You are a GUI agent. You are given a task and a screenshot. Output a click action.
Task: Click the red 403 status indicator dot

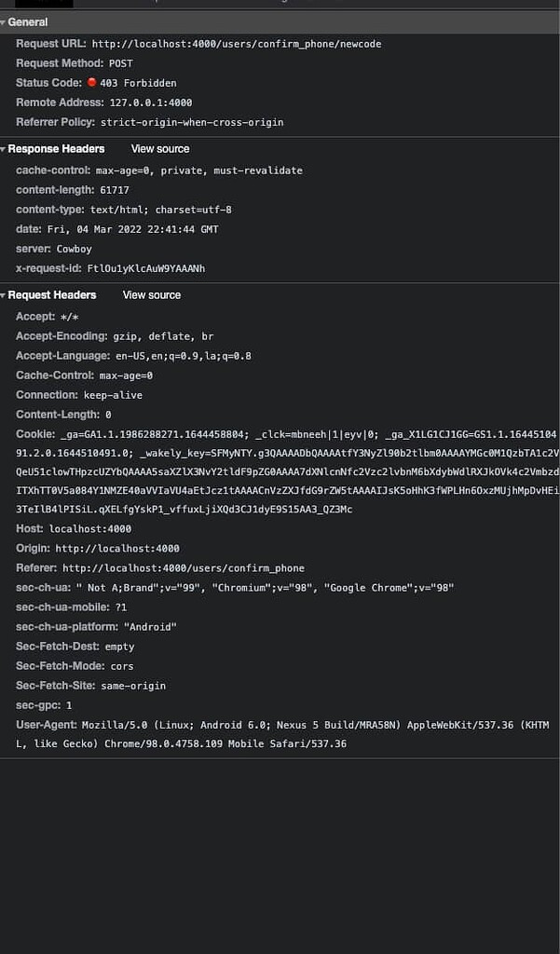pyautogui.click(x=92, y=82)
